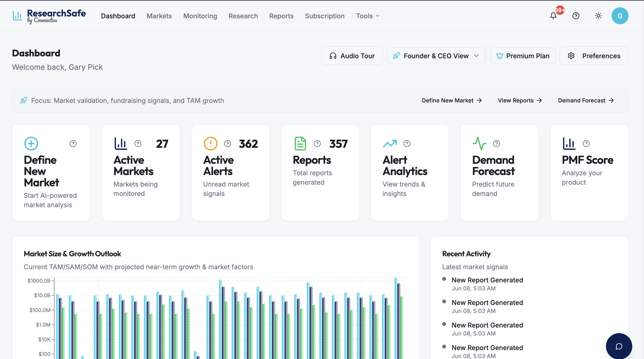644x359 pixels.
Task: Show help tooltip on Alert Analytics card
Action: [x=407, y=143]
